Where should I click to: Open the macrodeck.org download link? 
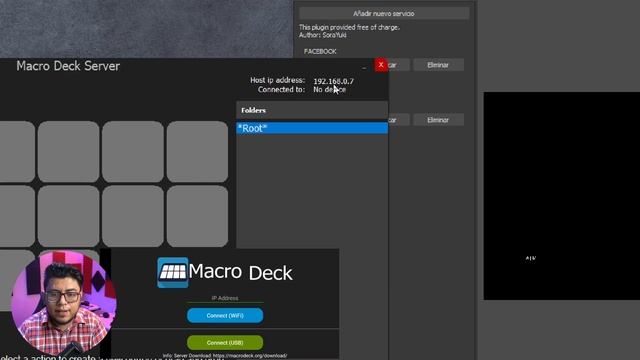[250, 356]
